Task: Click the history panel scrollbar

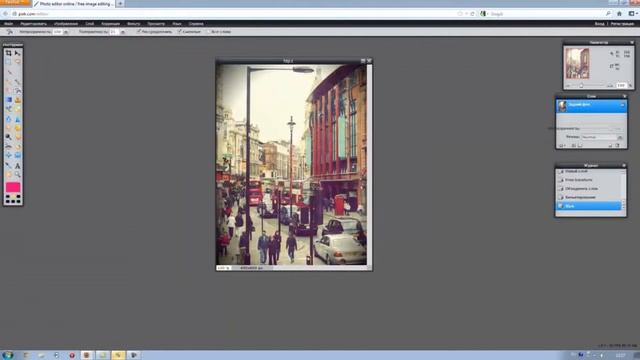Action: click(x=623, y=190)
